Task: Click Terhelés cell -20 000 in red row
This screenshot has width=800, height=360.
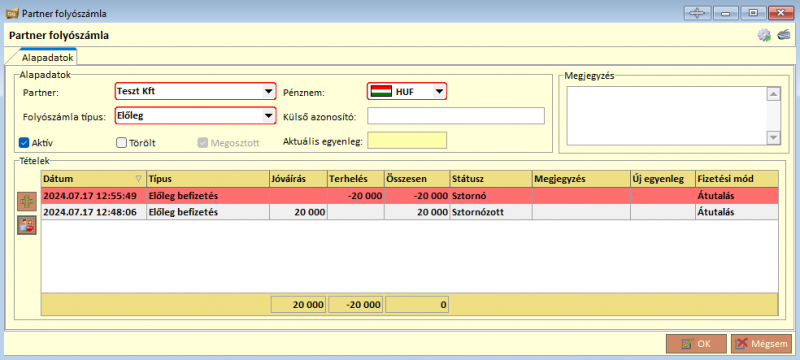Action: (356, 195)
